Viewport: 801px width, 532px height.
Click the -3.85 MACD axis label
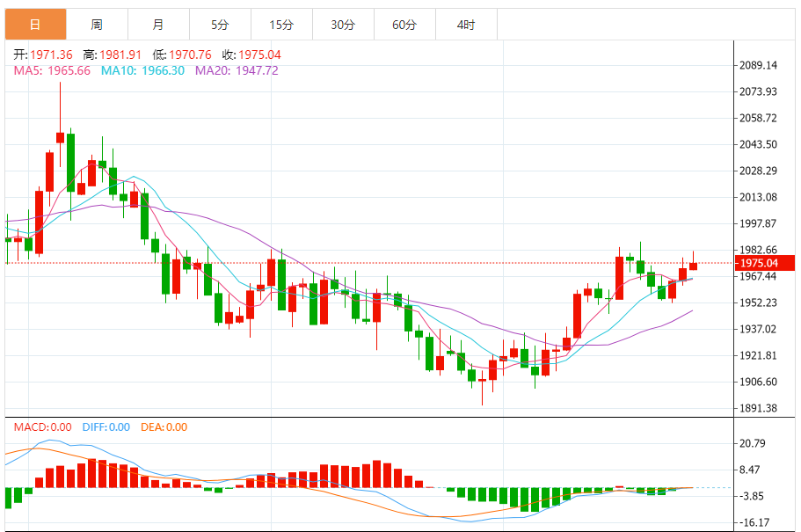click(750, 496)
